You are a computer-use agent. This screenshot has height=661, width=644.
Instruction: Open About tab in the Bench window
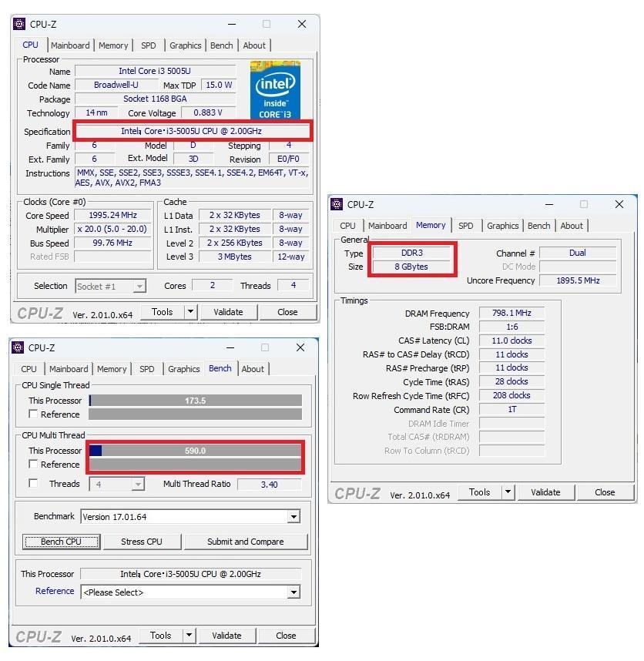(x=253, y=369)
